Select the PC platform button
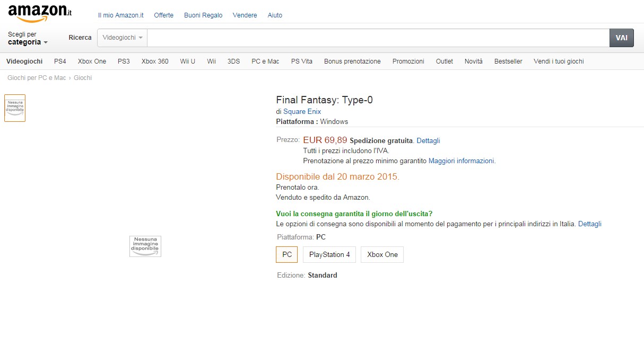The width and height of the screenshot is (644, 346). (287, 254)
